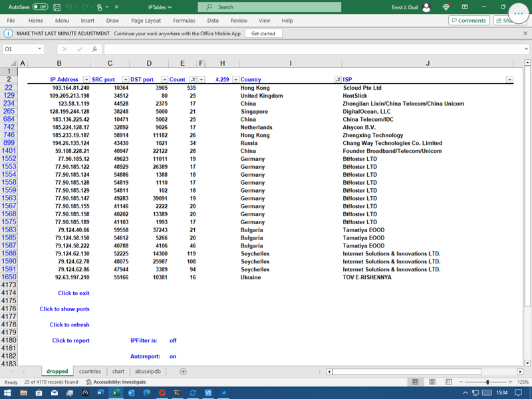532x399 pixels.
Task: Click the 'Click to refresh' cell
Action: click(69, 325)
